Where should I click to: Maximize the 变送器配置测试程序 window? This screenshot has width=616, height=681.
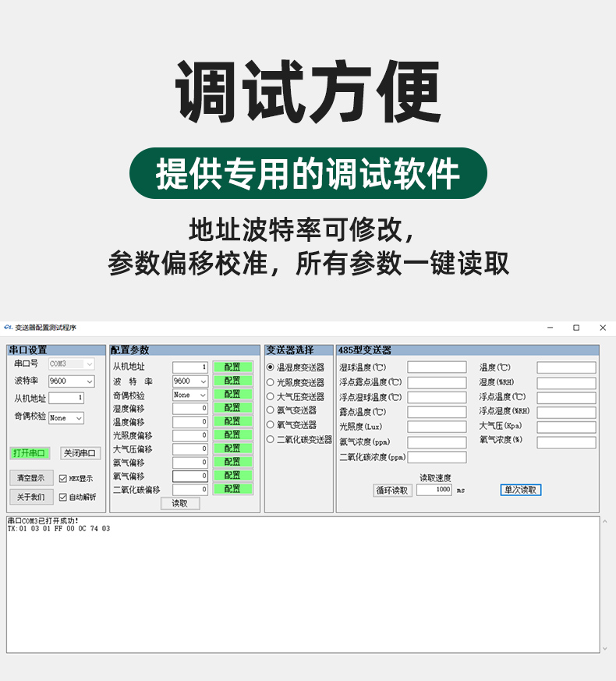point(576,328)
